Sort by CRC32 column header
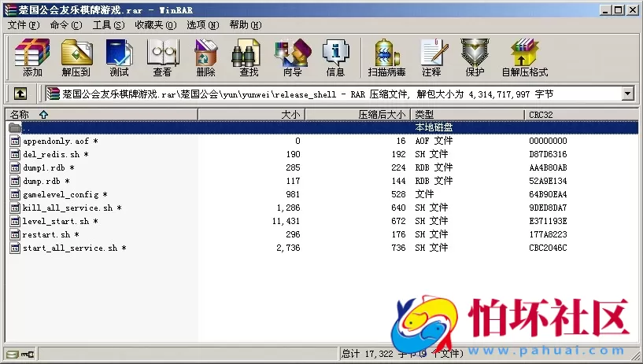 [x=582, y=115]
